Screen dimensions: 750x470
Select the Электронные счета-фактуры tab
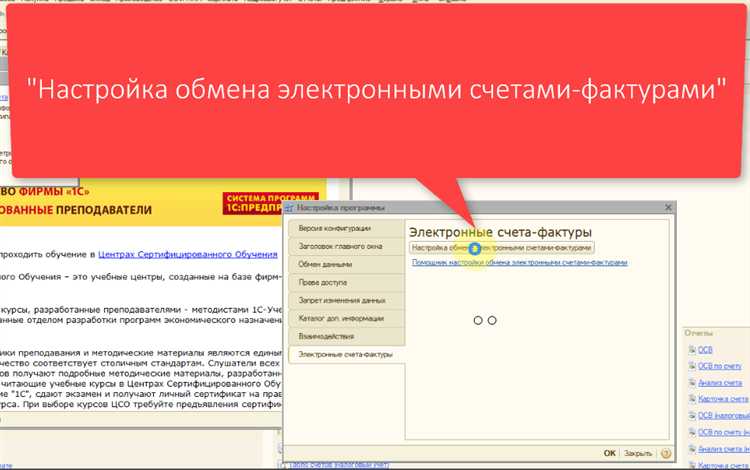click(346, 355)
